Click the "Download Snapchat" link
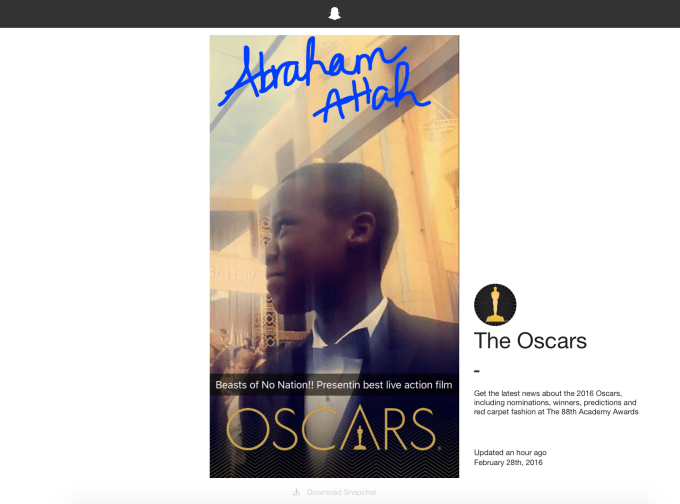This screenshot has width=680, height=504. tap(341, 492)
